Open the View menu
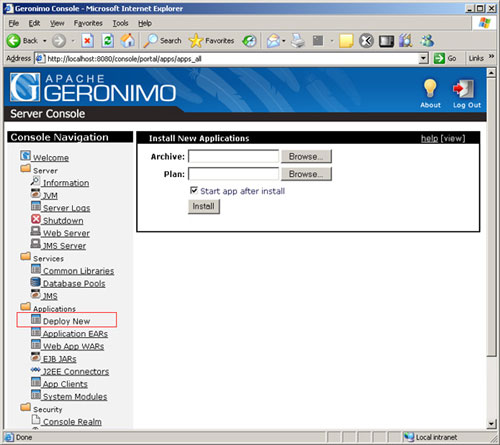The width and height of the screenshot is (500, 445). point(57,23)
